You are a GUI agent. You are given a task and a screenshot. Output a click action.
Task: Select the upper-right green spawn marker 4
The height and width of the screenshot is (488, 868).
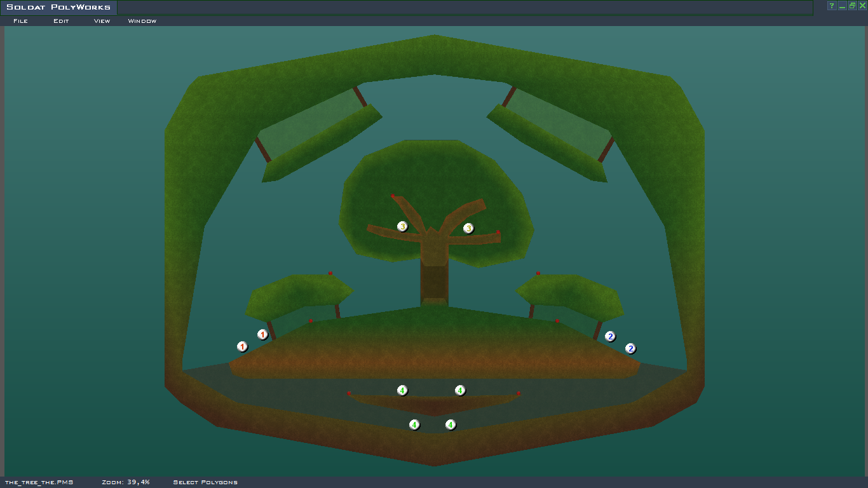(x=460, y=390)
